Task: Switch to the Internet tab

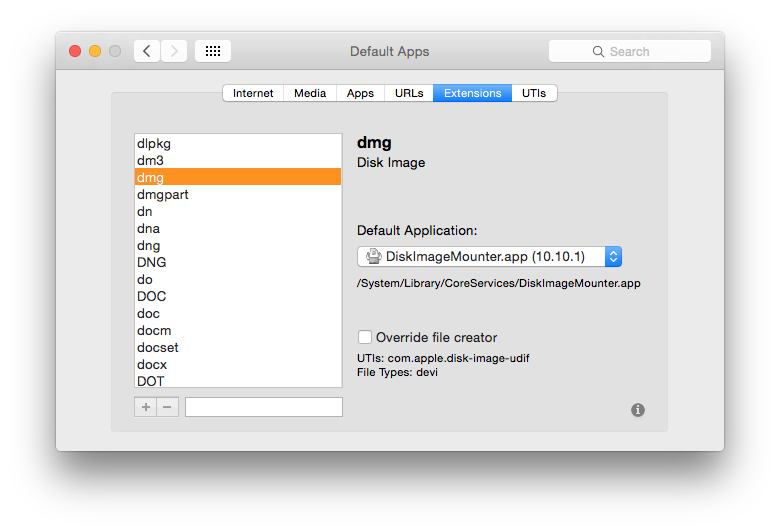Action: click(x=253, y=93)
